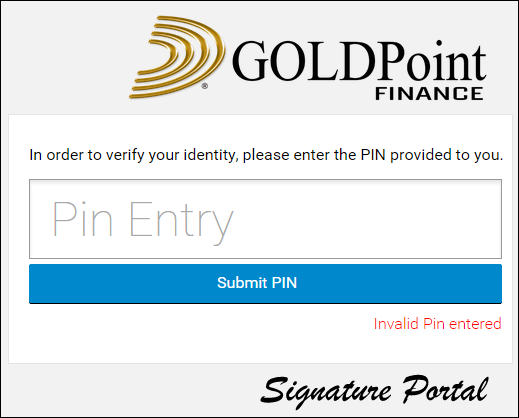Image resolution: width=519 pixels, height=418 pixels.
Task: Click the GOLDPoint brand name text
Action: 359,61
